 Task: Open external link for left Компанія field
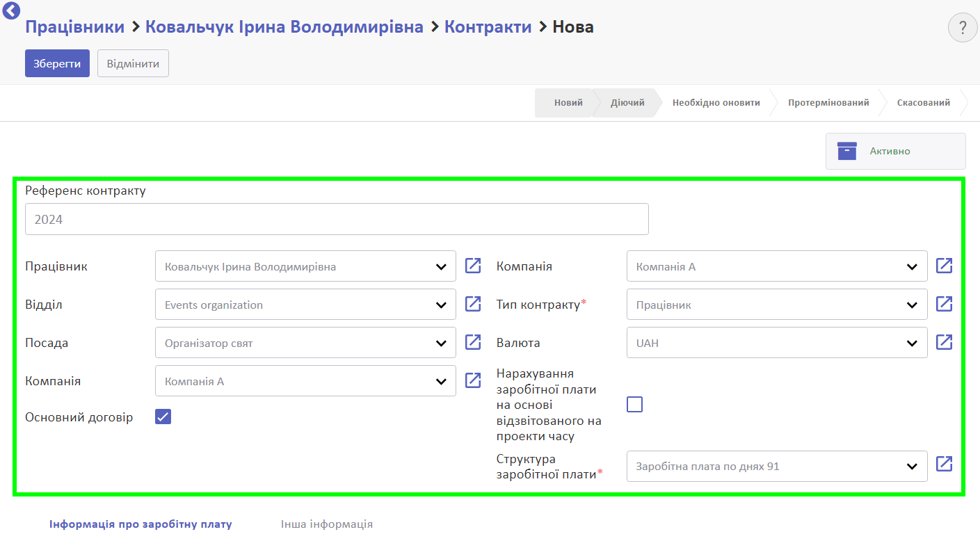pos(473,380)
